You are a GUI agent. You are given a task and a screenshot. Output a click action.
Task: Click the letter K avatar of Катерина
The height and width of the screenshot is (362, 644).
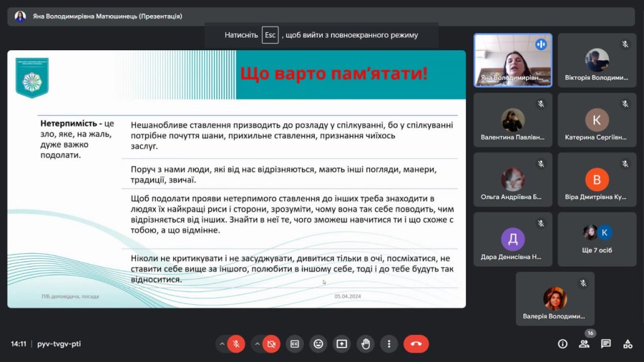[x=597, y=120]
